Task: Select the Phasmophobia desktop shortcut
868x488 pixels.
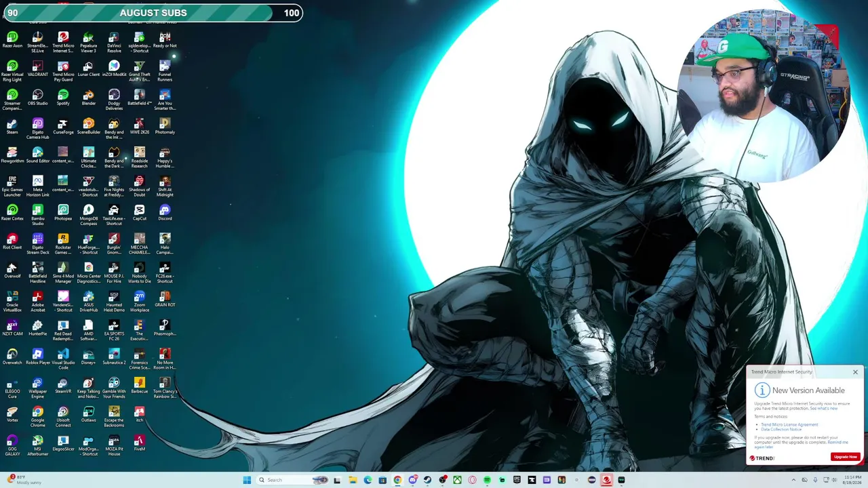Action: tap(165, 328)
